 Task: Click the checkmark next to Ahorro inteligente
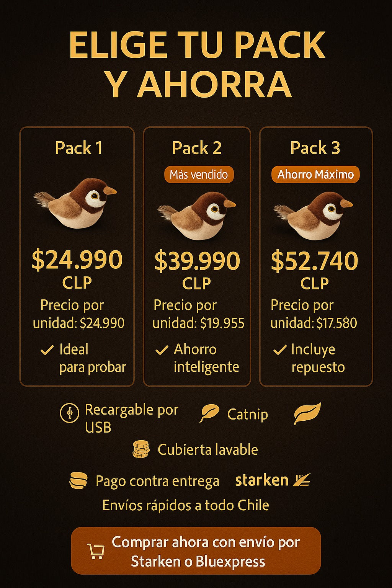click(162, 350)
